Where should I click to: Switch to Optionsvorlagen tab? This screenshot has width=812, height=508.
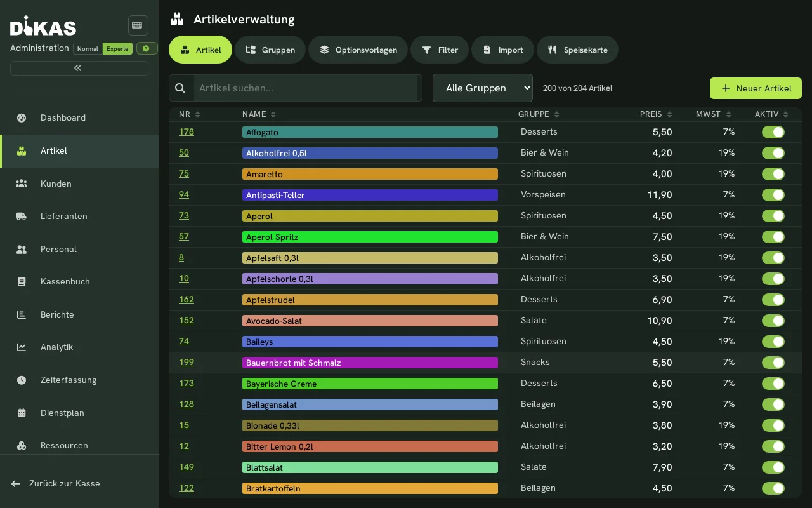(x=358, y=50)
